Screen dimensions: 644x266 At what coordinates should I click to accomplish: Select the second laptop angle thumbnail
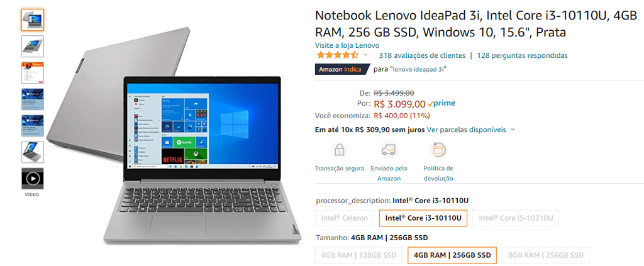point(33,46)
